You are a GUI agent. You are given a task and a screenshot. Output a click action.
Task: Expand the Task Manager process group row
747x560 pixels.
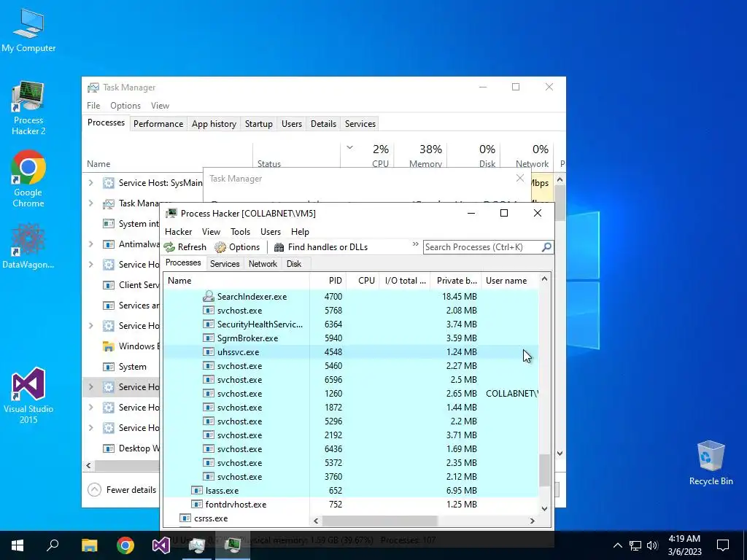(x=91, y=203)
